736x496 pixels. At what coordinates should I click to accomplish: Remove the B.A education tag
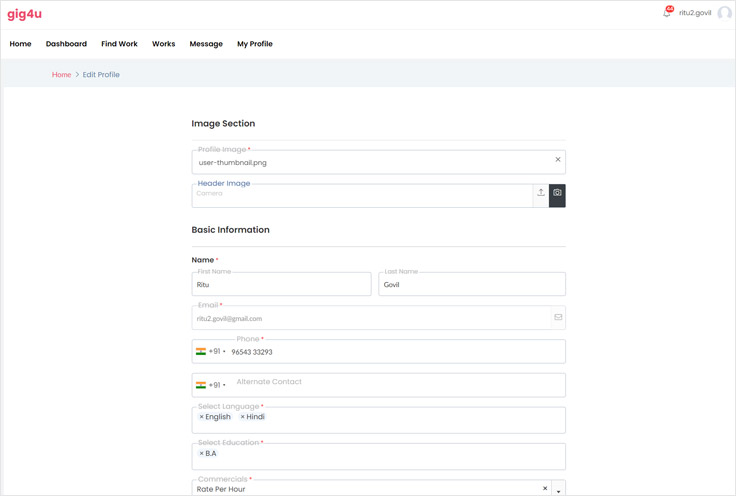coord(202,454)
